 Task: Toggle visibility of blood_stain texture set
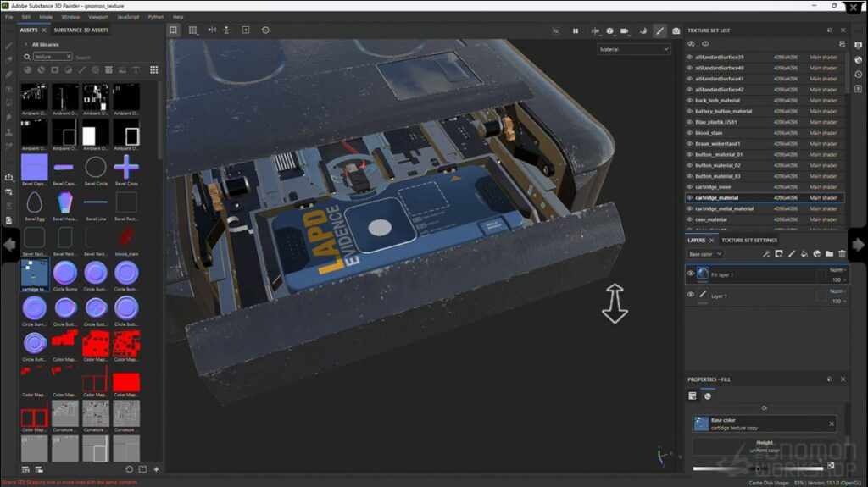[x=690, y=133]
